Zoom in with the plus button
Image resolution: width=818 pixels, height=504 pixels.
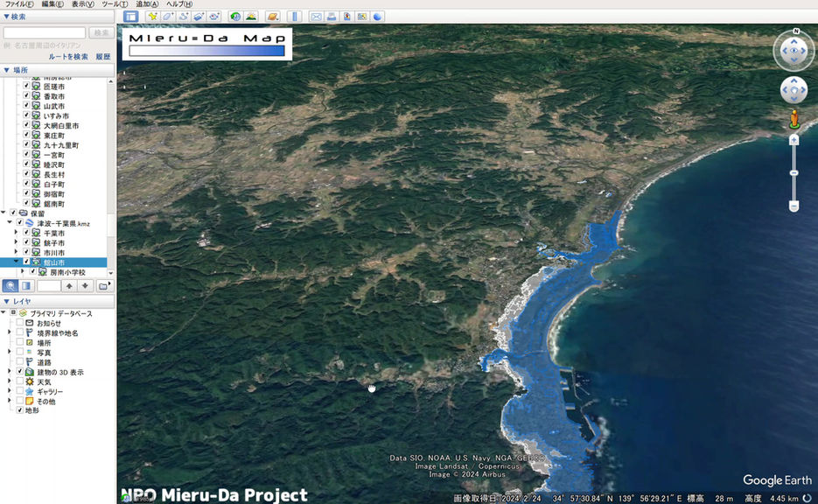[794, 140]
